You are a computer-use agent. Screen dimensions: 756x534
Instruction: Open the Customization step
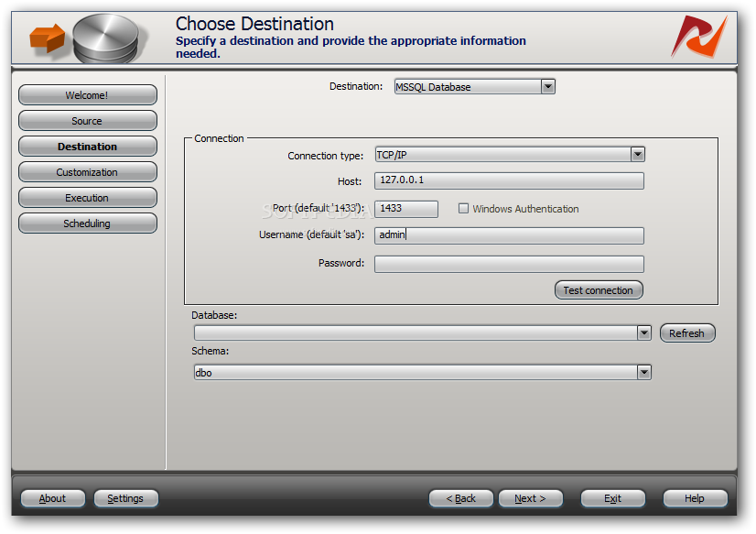[88, 171]
